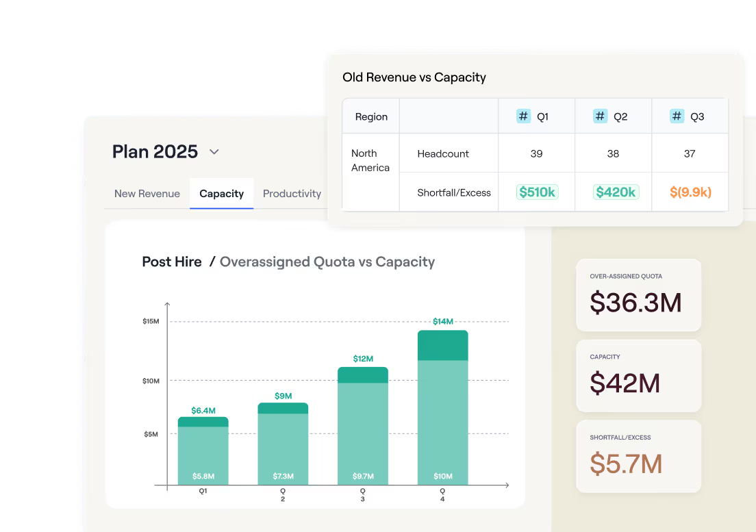
Task: Click the Q1 bar labeled $6.4M
Action: (203, 451)
